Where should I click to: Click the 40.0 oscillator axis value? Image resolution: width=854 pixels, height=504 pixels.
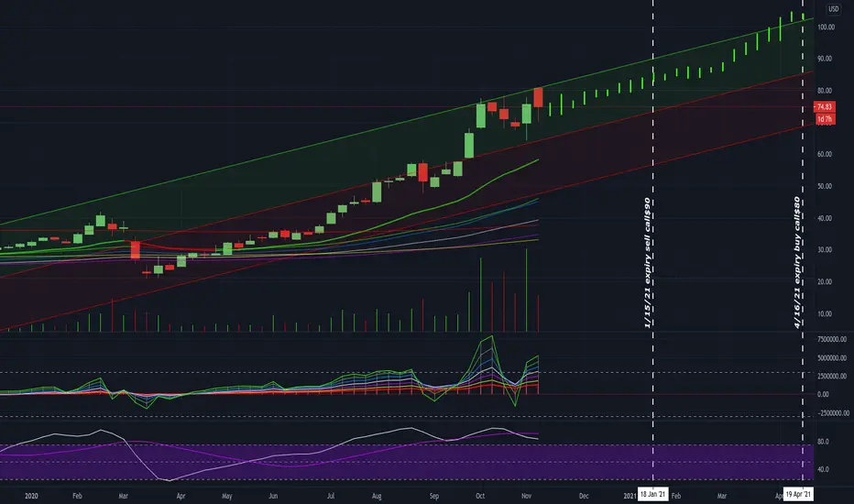coord(823,469)
